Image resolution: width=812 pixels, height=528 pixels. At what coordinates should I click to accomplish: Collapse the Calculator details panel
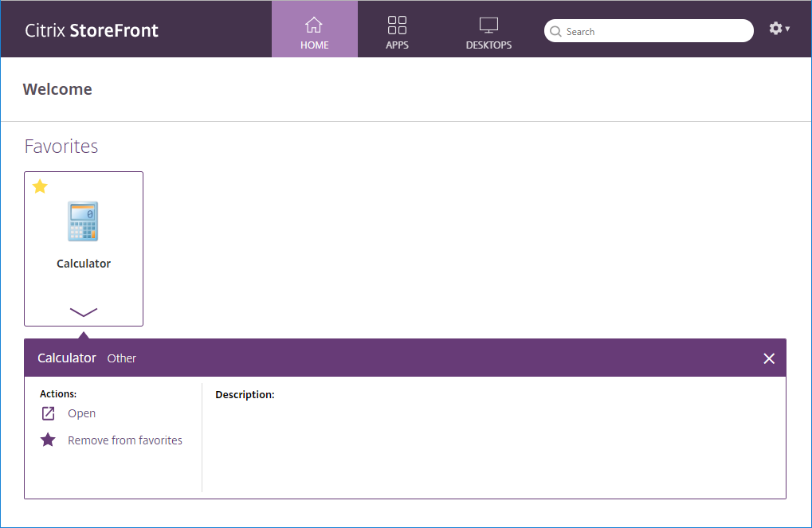pyautogui.click(x=768, y=358)
